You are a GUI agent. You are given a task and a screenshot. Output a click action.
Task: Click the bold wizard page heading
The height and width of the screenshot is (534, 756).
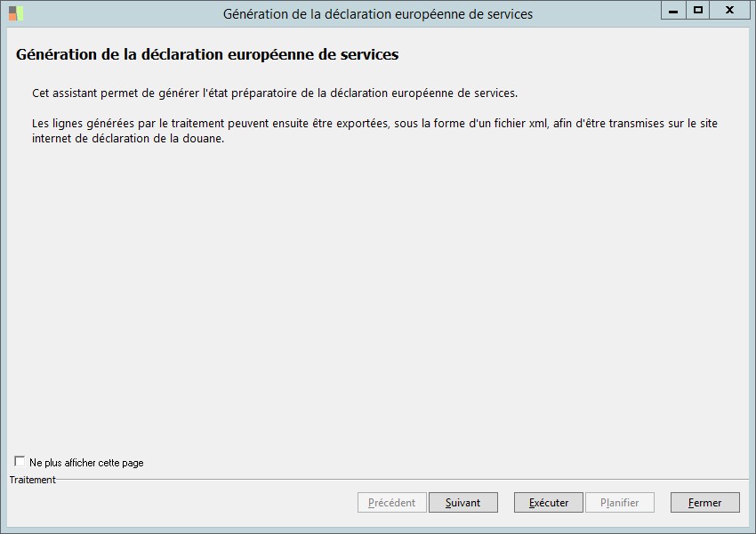(x=207, y=55)
